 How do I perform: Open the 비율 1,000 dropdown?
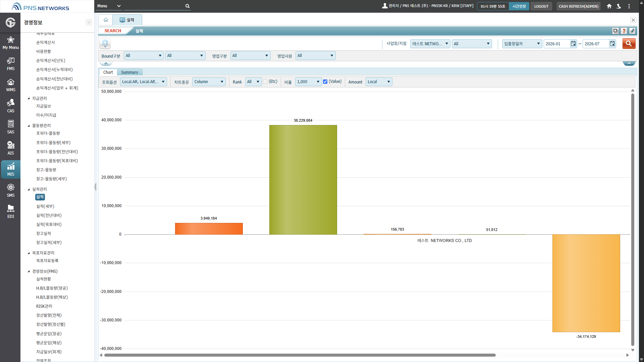coord(308,82)
